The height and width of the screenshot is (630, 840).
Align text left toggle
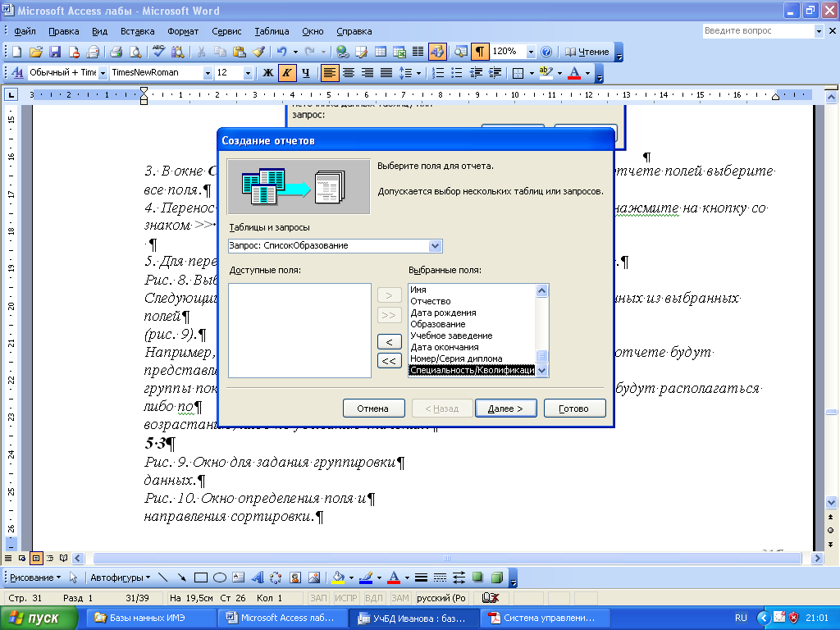tap(330, 72)
